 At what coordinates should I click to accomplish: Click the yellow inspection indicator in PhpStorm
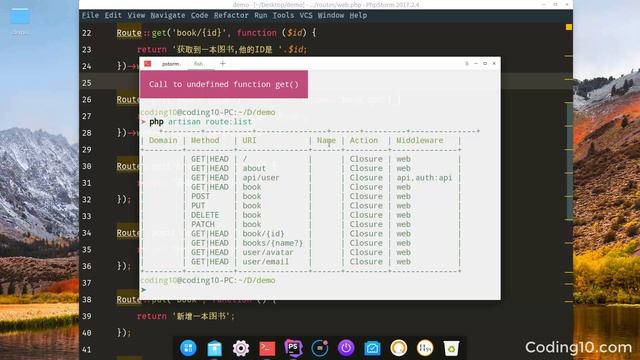569,27
